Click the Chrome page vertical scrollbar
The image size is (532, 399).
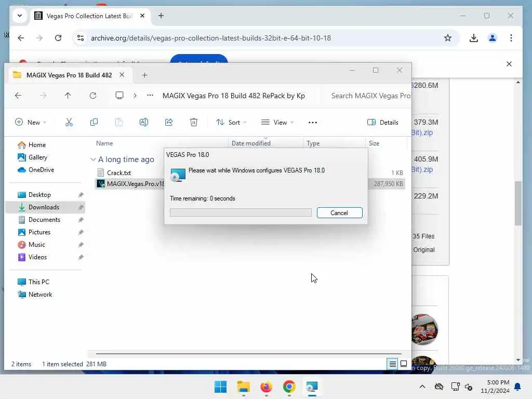click(x=518, y=204)
